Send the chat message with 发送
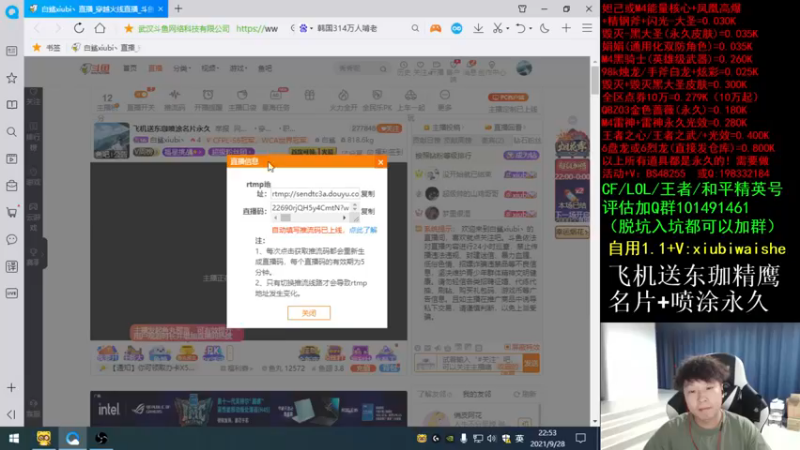Viewport: 800px width, 450px height. 531,363
